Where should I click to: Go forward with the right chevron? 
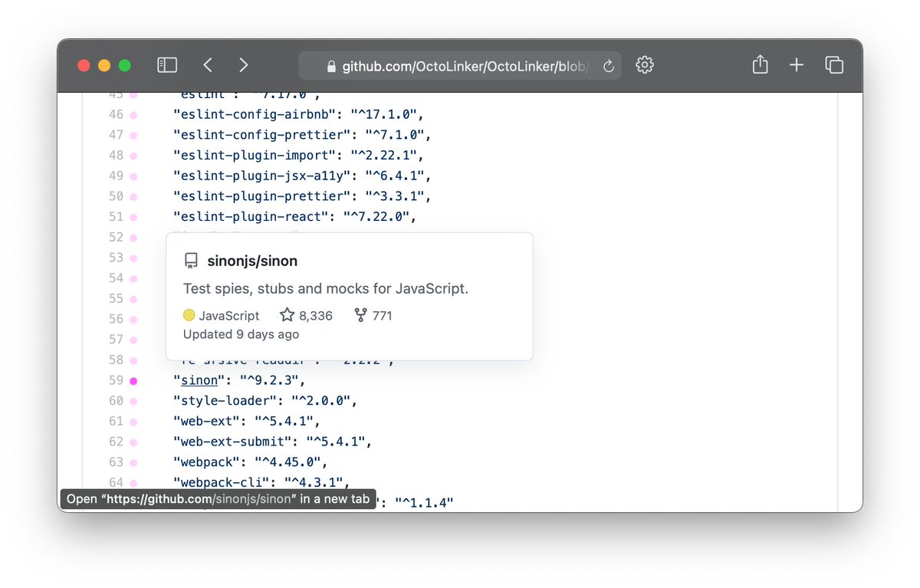point(243,65)
